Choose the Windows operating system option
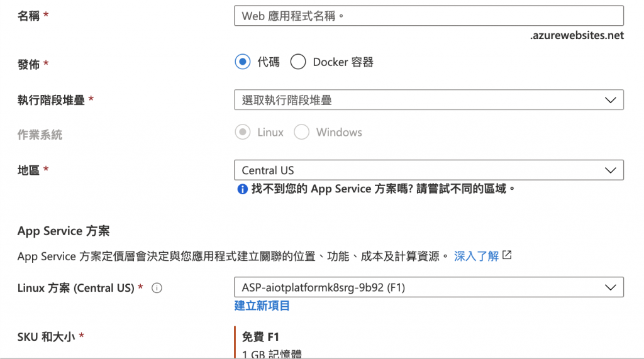 click(301, 132)
